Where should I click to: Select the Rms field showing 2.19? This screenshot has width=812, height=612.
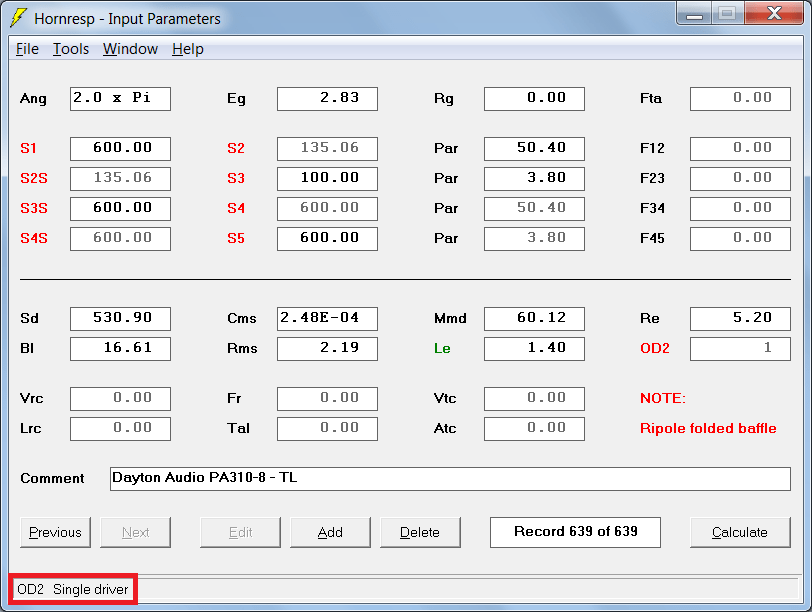[327, 348]
